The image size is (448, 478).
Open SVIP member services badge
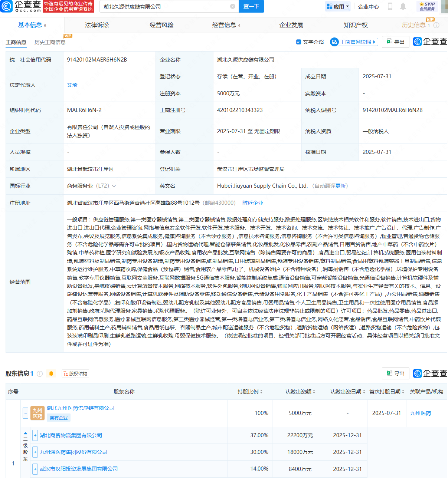click(x=427, y=6)
